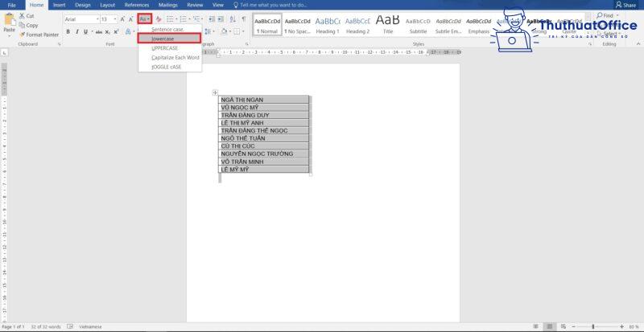644x332 pixels.
Task: Apply the Heading 1 style
Action: point(328,25)
